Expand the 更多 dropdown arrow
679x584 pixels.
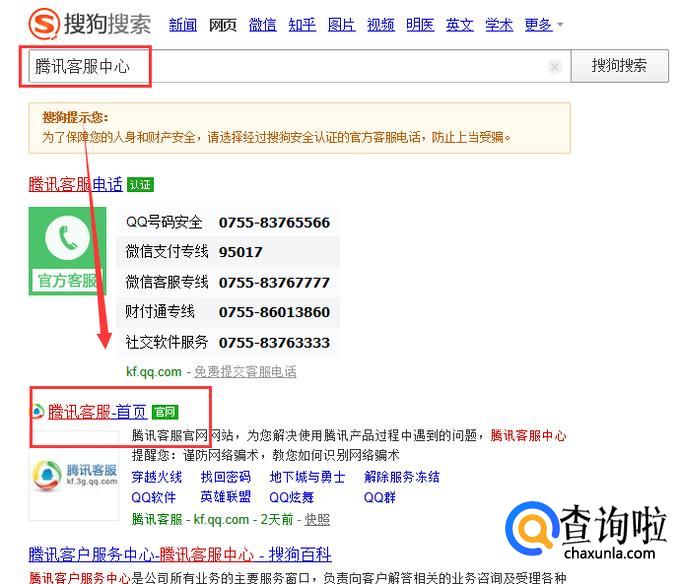coord(560,25)
